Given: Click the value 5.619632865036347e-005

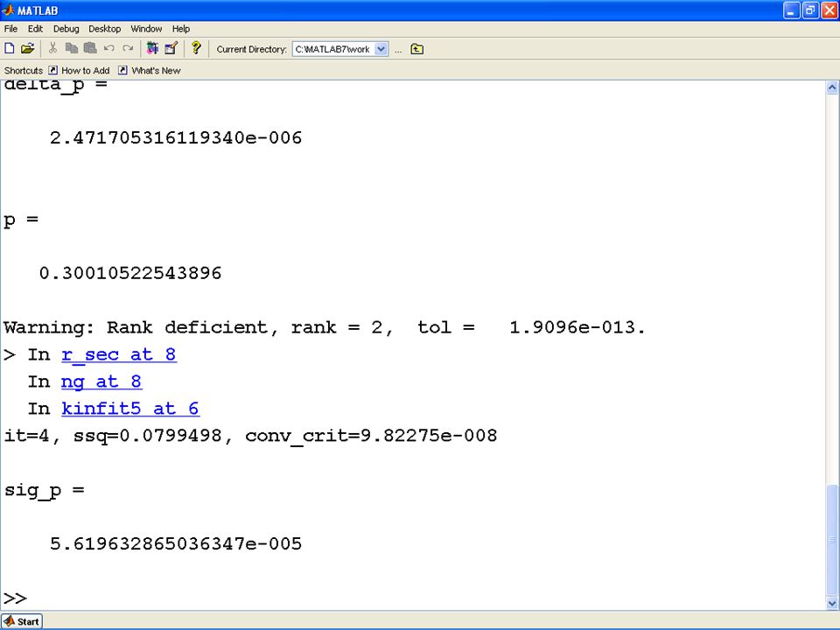Looking at the screenshot, I should (x=176, y=543).
